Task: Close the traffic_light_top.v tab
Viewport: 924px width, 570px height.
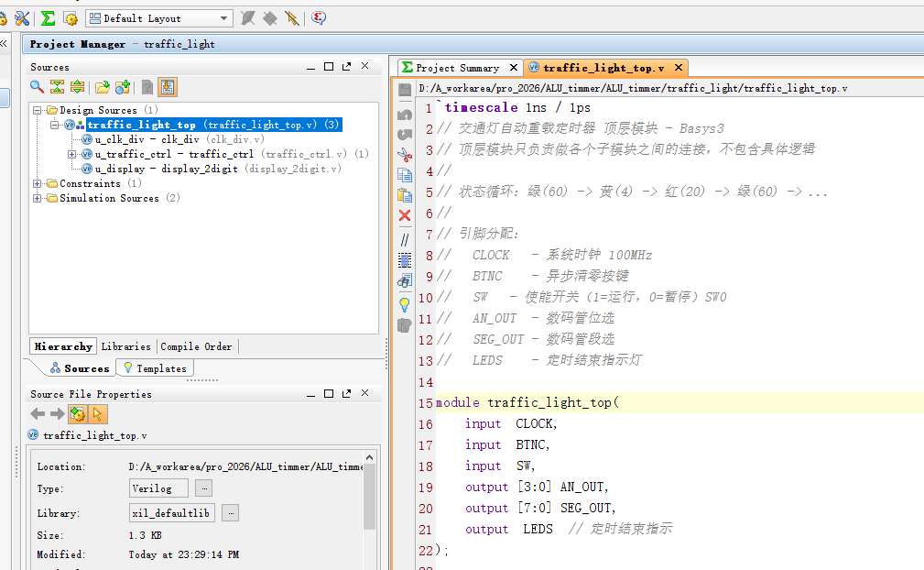Action: 679,68
